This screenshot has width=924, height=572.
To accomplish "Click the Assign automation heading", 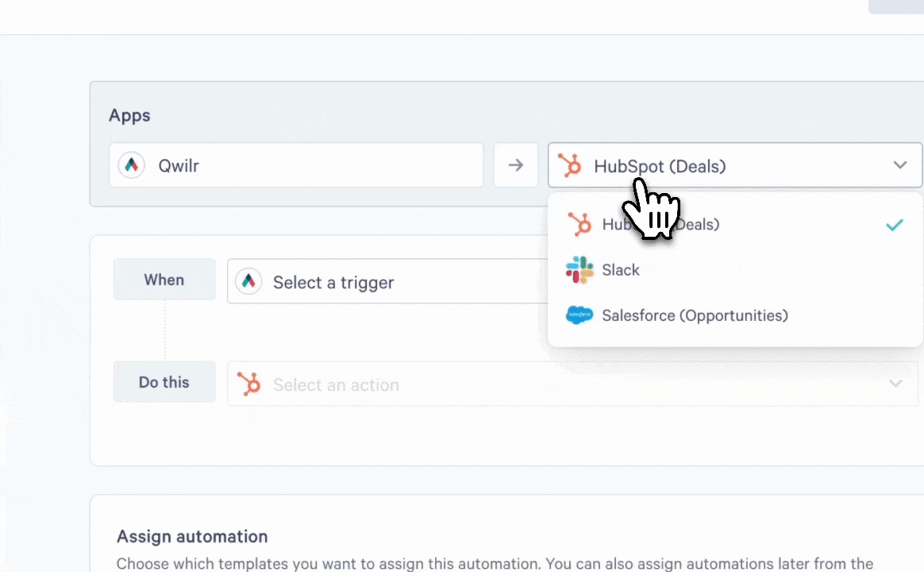I will 192,536.
